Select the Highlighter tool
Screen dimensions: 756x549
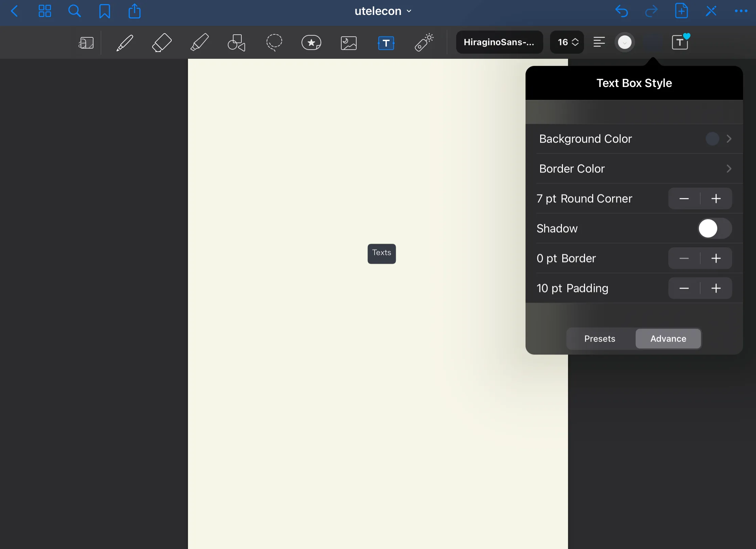[x=200, y=43]
